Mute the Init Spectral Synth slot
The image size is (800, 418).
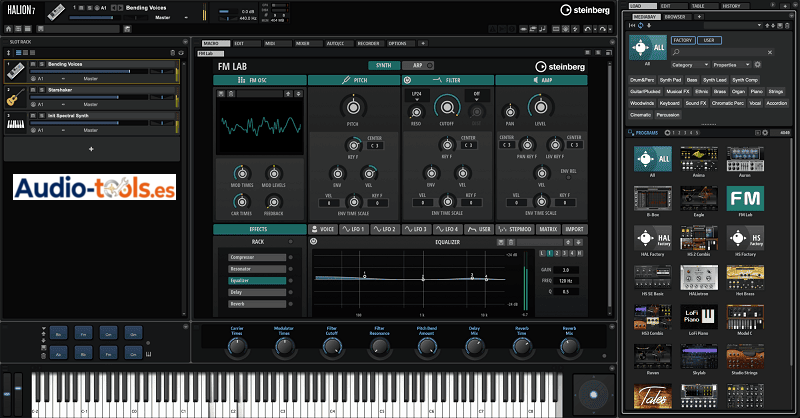(x=33, y=116)
